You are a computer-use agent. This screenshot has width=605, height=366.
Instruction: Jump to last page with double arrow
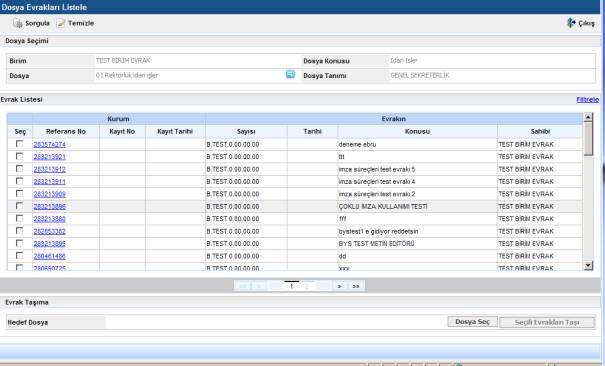pos(356,286)
